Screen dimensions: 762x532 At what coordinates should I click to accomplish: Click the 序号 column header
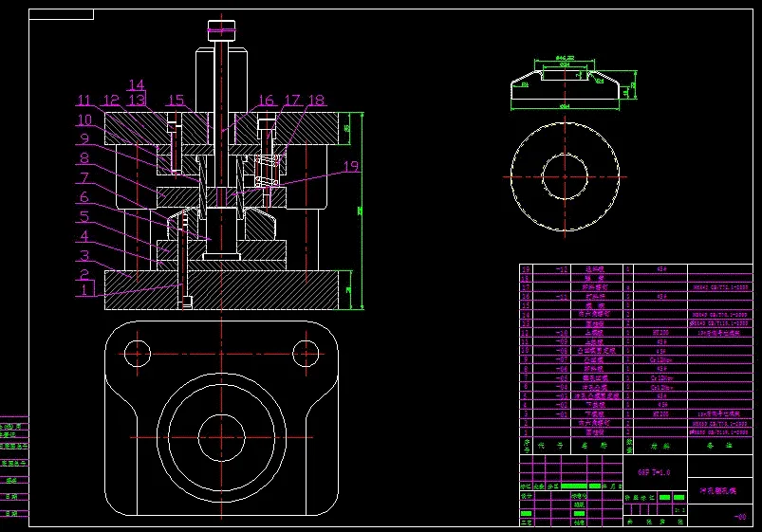527,446
